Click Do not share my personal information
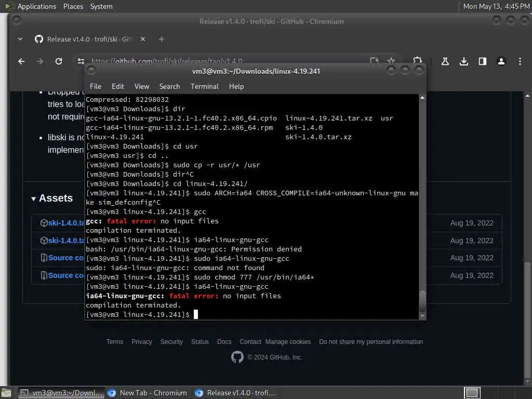Viewport: 532px width, 399px height. (x=371, y=342)
